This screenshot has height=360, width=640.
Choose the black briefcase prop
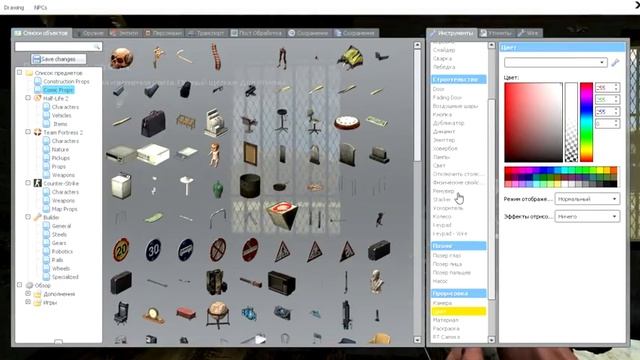[x=153, y=122]
